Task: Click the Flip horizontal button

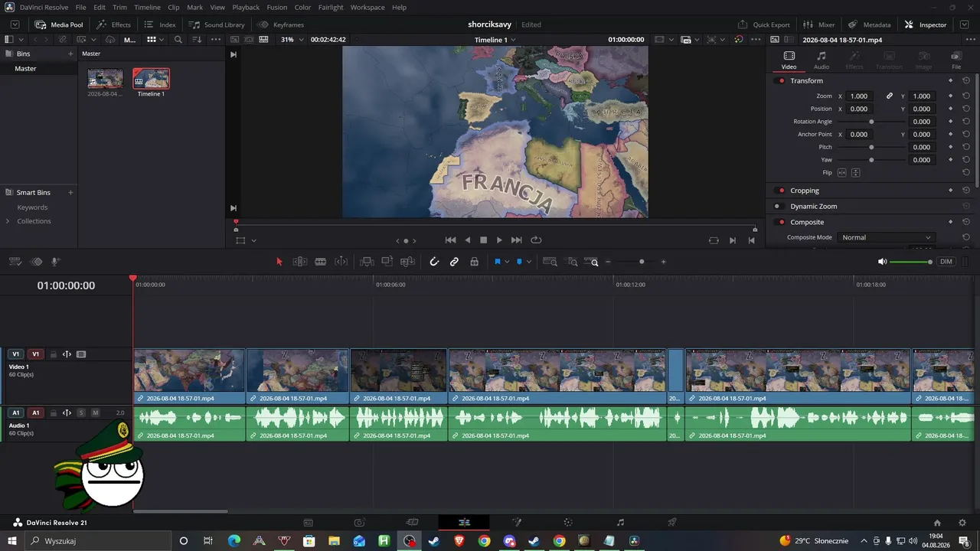Action: point(842,173)
